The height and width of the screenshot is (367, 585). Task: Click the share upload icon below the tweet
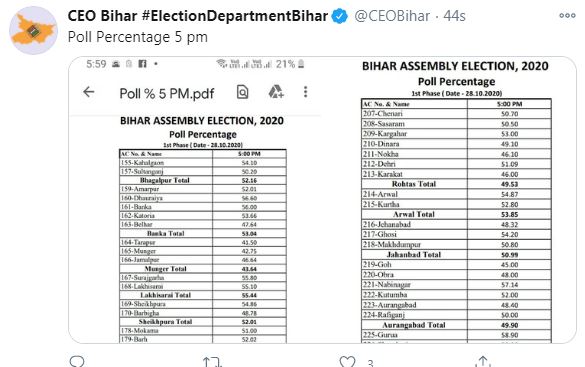tap(483, 362)
